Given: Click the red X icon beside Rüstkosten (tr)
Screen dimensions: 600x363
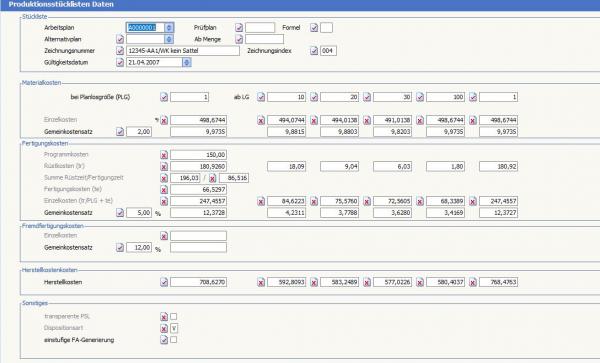Looking at the screenshot, I should point(164,167).
